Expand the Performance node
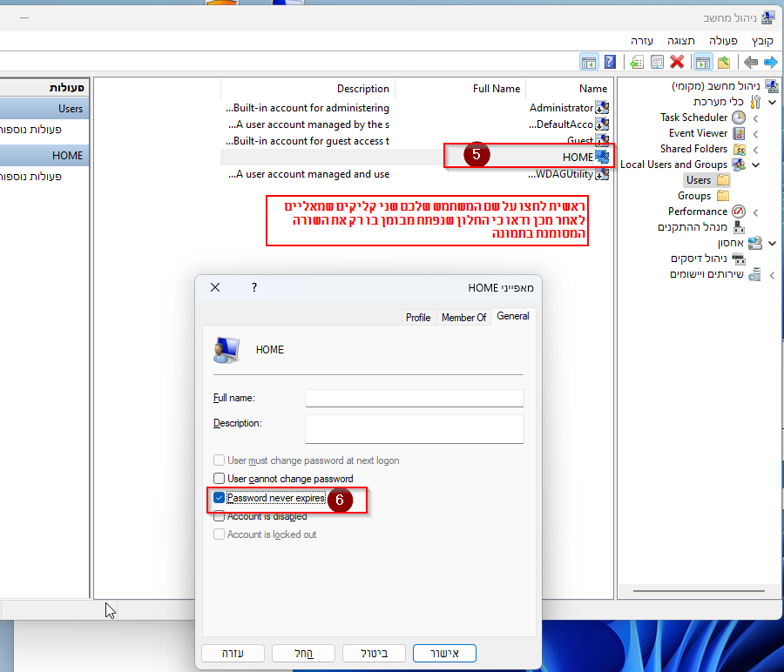Screen dimensions: 784x672 (755, 212)
